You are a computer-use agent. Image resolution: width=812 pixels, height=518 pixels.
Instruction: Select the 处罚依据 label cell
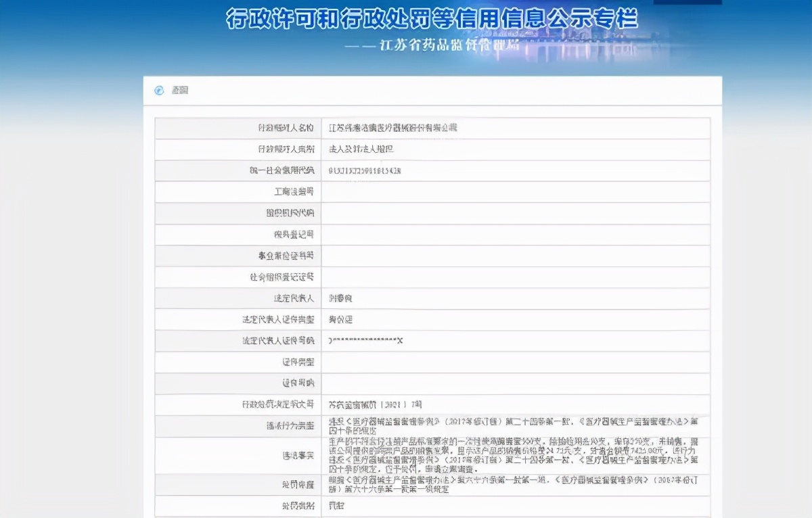pyautogui.click(x=238, y=485)
